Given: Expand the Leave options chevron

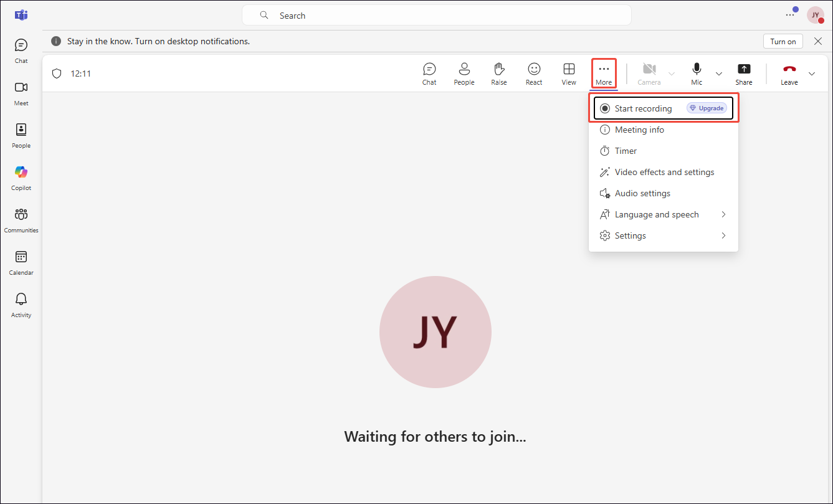Looking at the screenshot, I should [812, 74].
